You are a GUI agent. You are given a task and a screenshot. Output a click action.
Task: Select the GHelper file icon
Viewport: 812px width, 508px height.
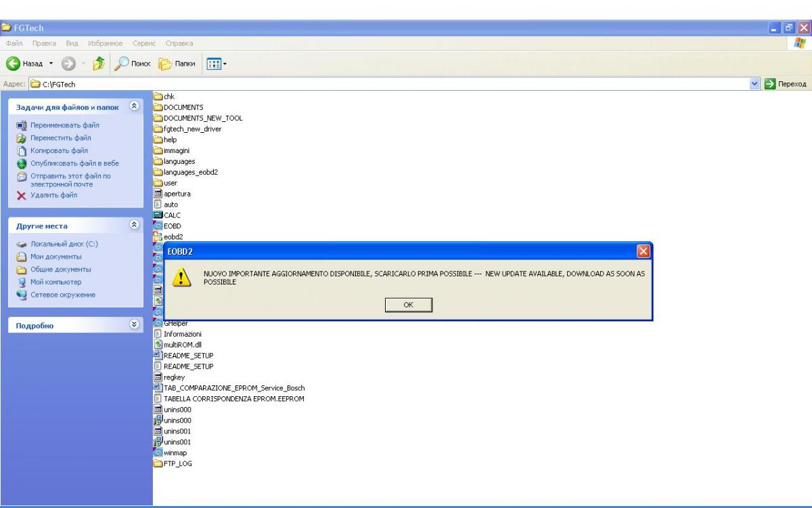(x=158, y=323)
